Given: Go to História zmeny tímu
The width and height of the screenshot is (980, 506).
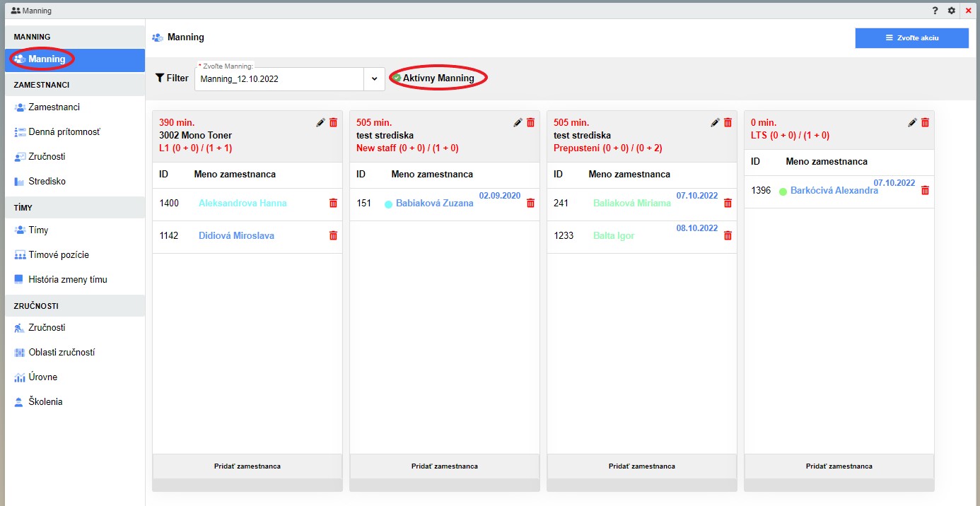Looking at the screenshot, I should click(x=67, y=280).
